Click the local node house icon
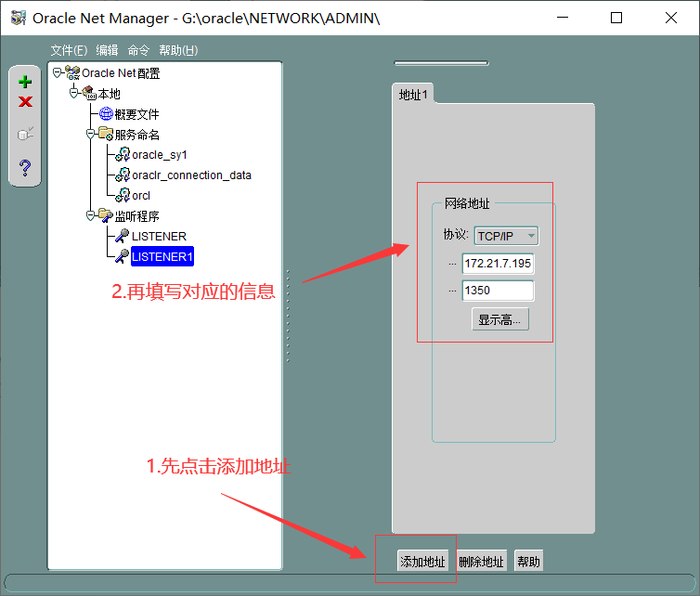This screenshot has width=700, height=596. click(89, 93)
